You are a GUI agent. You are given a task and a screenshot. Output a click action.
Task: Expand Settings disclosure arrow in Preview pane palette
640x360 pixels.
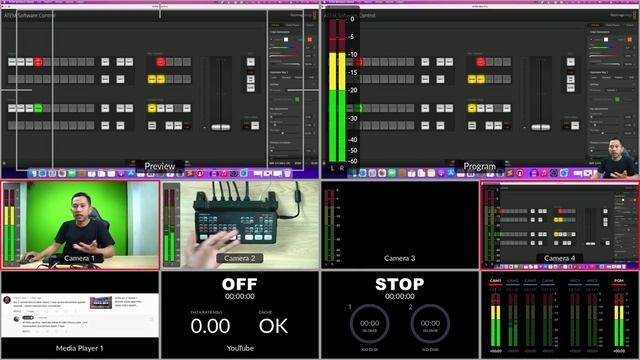tap(313, 84)
